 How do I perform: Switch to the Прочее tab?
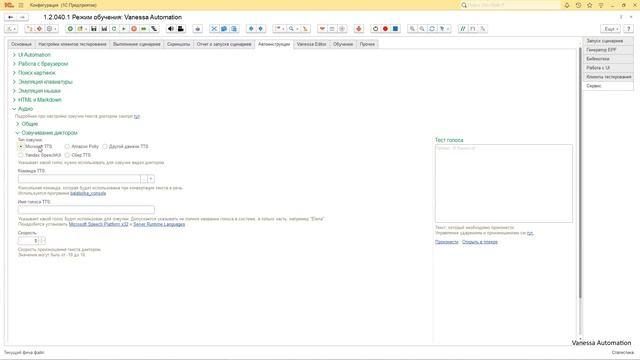tap(367, 44)
